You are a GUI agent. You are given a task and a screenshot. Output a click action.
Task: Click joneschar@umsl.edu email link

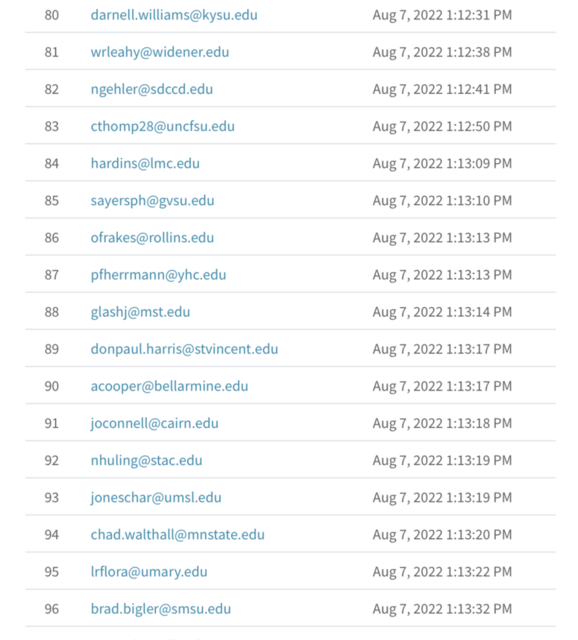[x=156, y=498]
